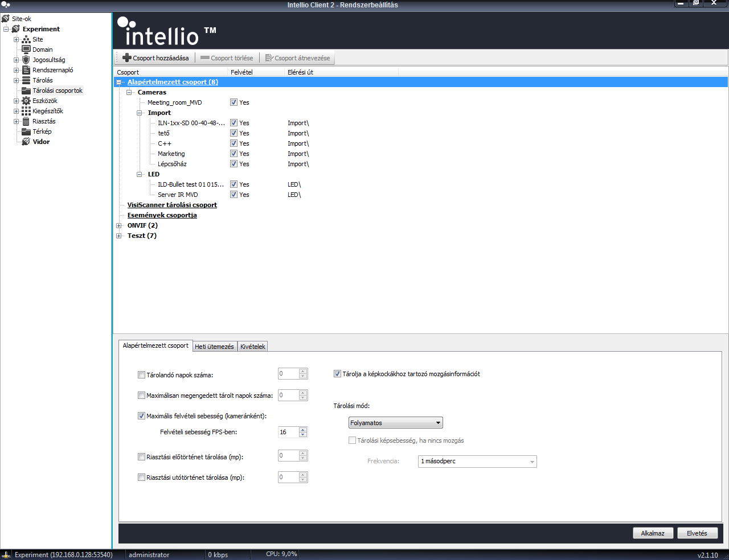Toggle recording checkbox for Meeting_room_MVD
The image size is (729, 560).
click(234, 102)
